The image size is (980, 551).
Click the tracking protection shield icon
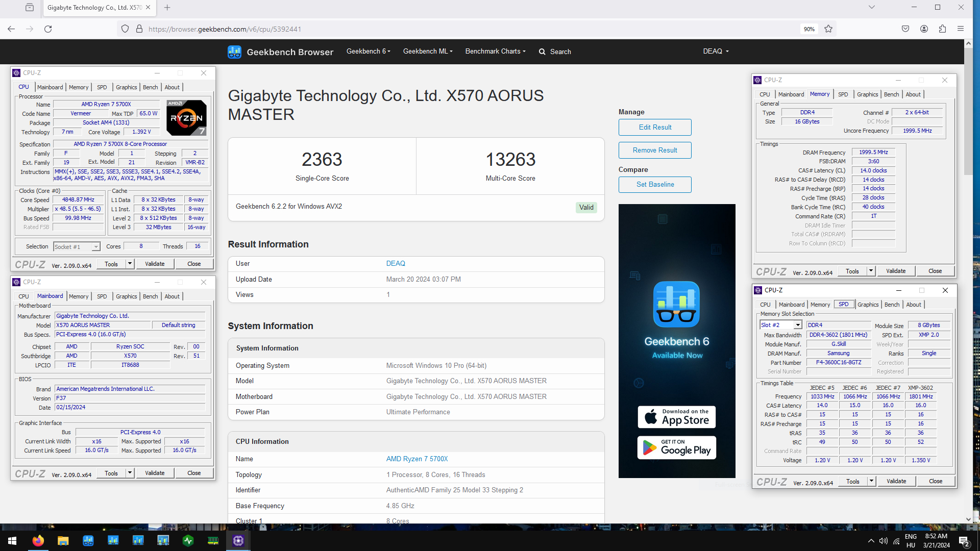tap(125, 29)
